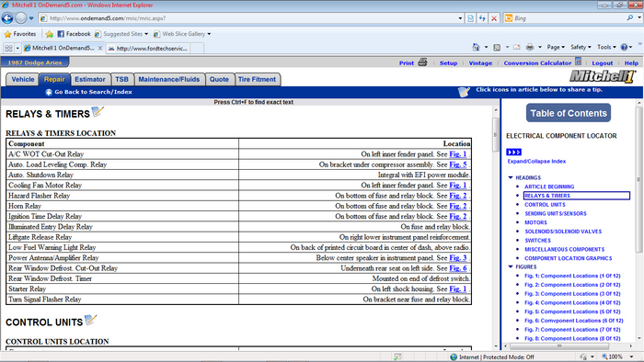The height and width of the screenshot is (362, 644).
Task: Open the browser Help question-mark menu
Action: click(x=627, y=47)
